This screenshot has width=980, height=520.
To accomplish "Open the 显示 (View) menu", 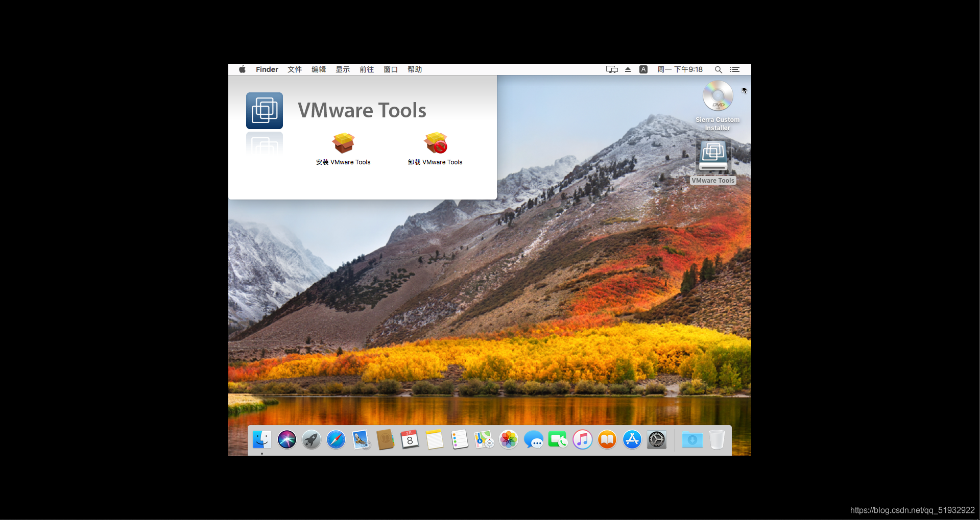I will coord(343,69).
